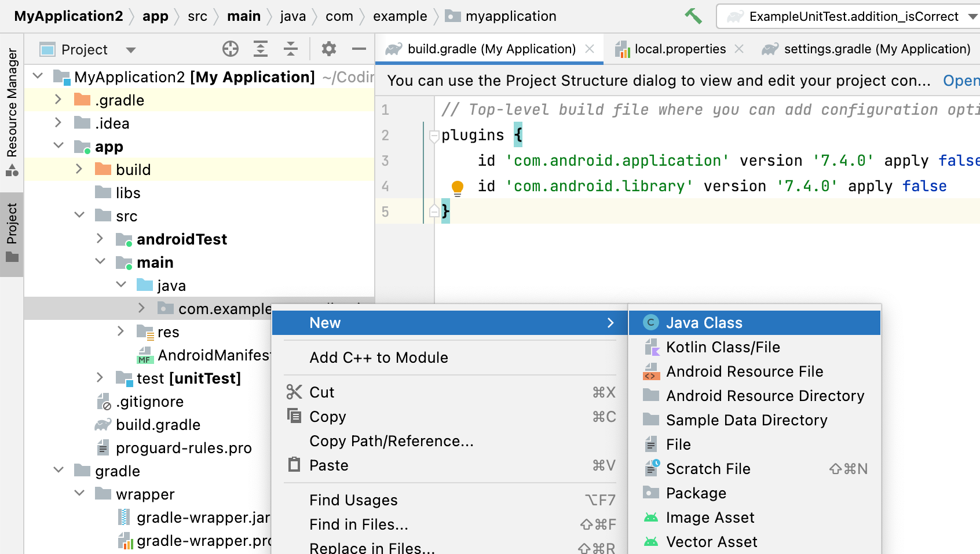This screenshot has width=980, height=554.
Task: Click the Make Project hammer icon
Action: (x=693, y=16)
